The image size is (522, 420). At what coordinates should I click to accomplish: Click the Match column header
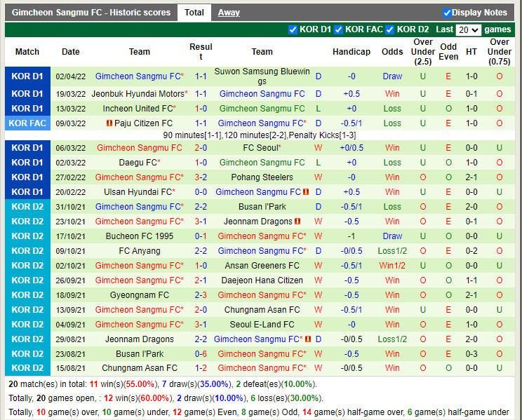[x=27, y=52]
